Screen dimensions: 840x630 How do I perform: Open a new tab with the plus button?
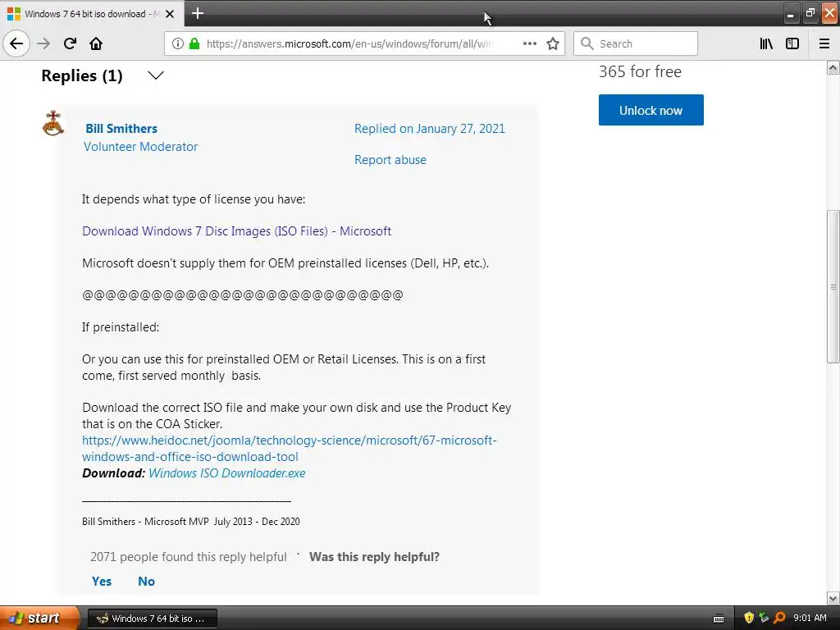coord(198,13)
